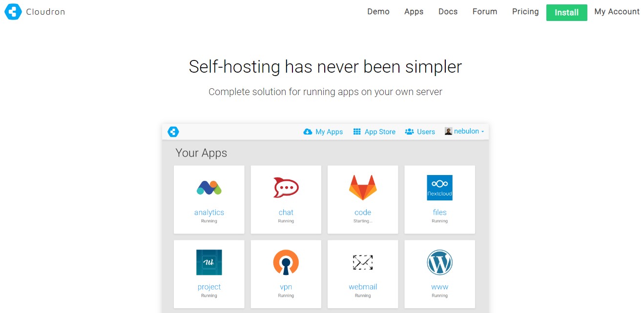
Task: Click the Cloudron logo icon
Action: [x=13, y=12]
